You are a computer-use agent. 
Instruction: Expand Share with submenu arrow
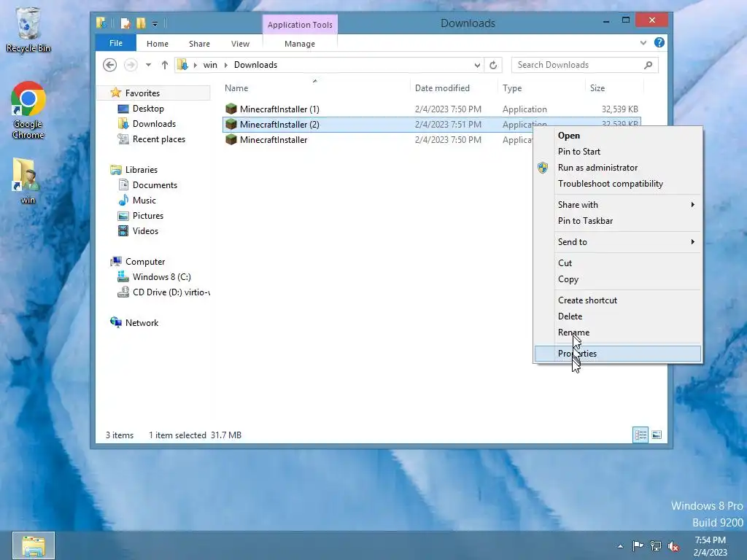tap(693, 205)
